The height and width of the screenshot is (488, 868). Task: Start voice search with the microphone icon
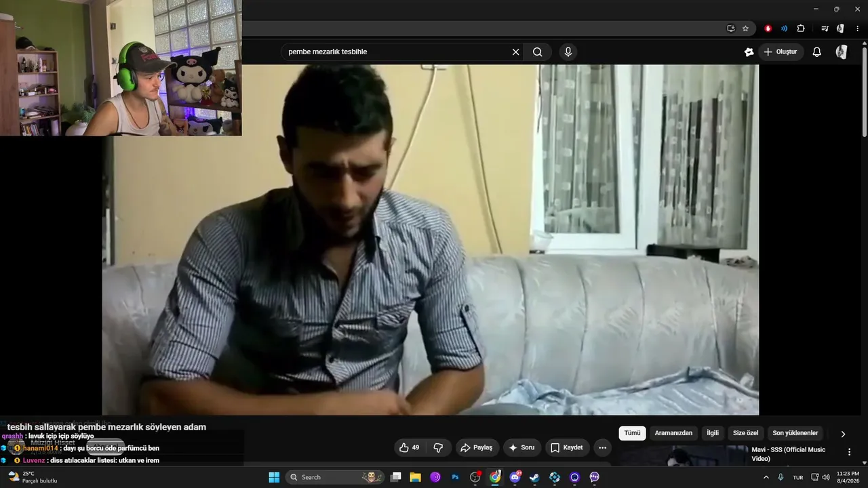click(568, 52)
